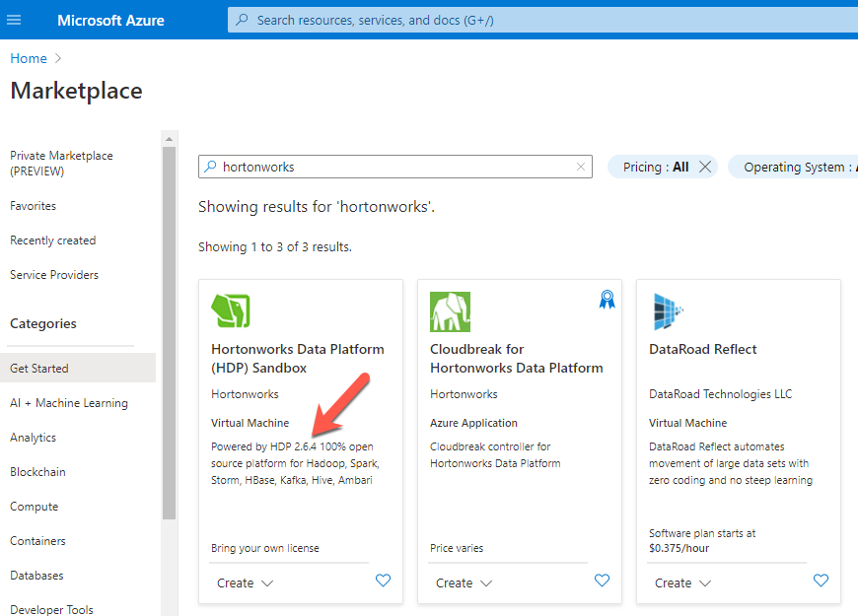This screenshot has height=616, width=858.
Task: Click the Cloudbreak for Hortonworks elephant icon
Action: [x=450, y=310]
